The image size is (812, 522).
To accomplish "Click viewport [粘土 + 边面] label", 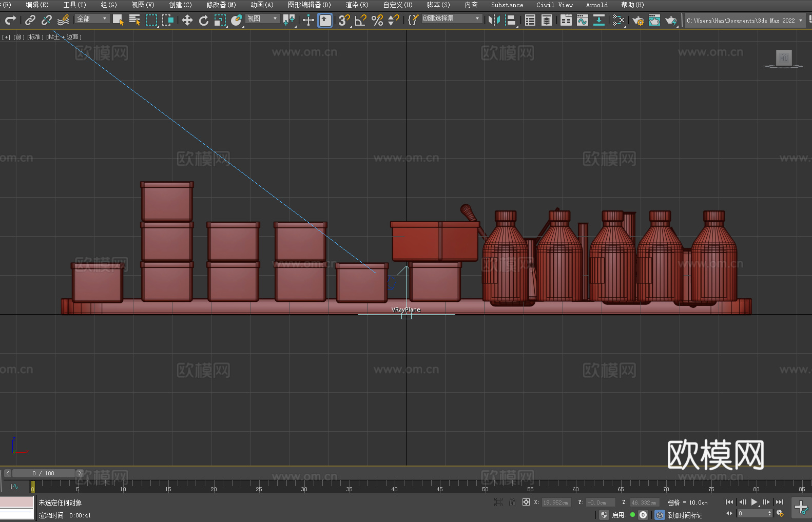I will point(64,37).
